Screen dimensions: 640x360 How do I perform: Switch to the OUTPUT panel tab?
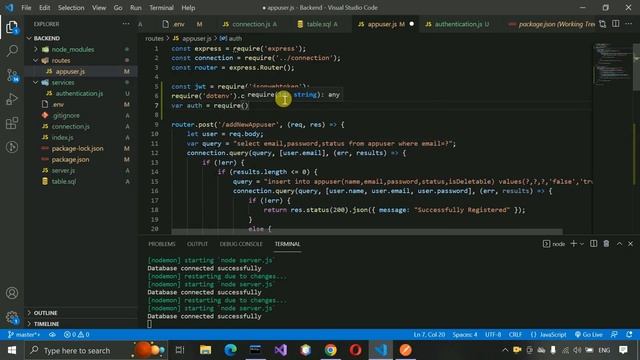click(197, 244)
